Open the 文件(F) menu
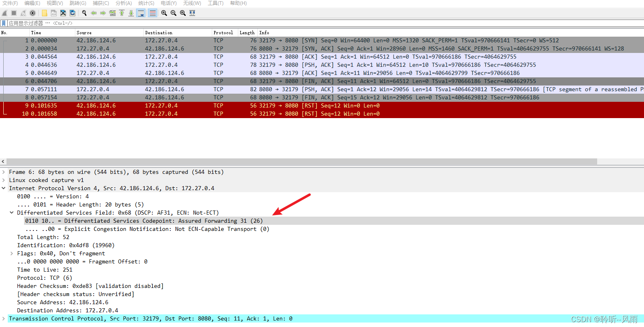 (10, 3)
